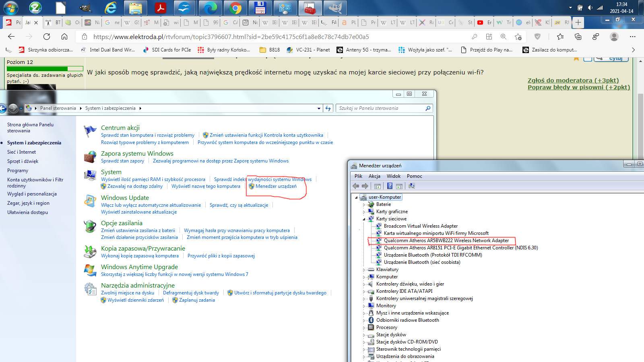The height and width of the screenshot is (362, 644).
Task: Select Qualcomm Atheros AR5BWB222 Wireless Network Adapter
Action: [x=446, y=241]
